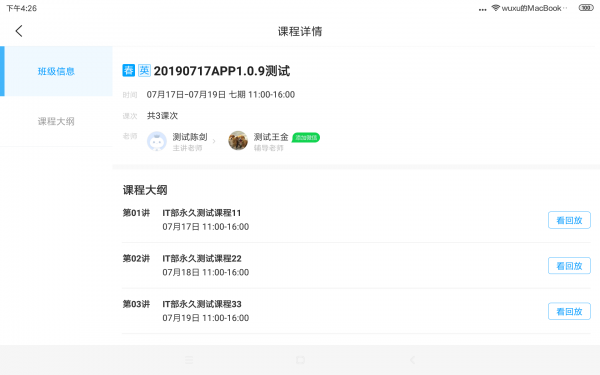Click the 英 subject badge
This screenshot has height=375, width=600.
tap(144, 70)
